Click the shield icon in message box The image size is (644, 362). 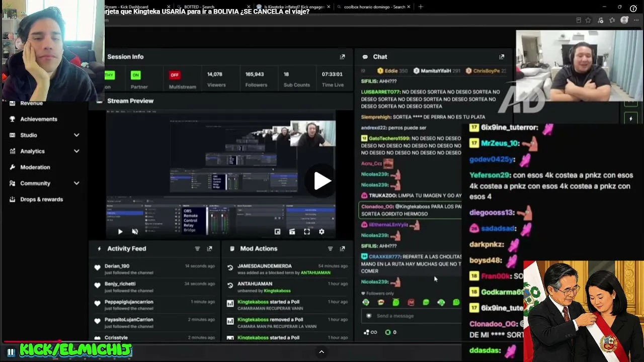[x=369, y=316]
